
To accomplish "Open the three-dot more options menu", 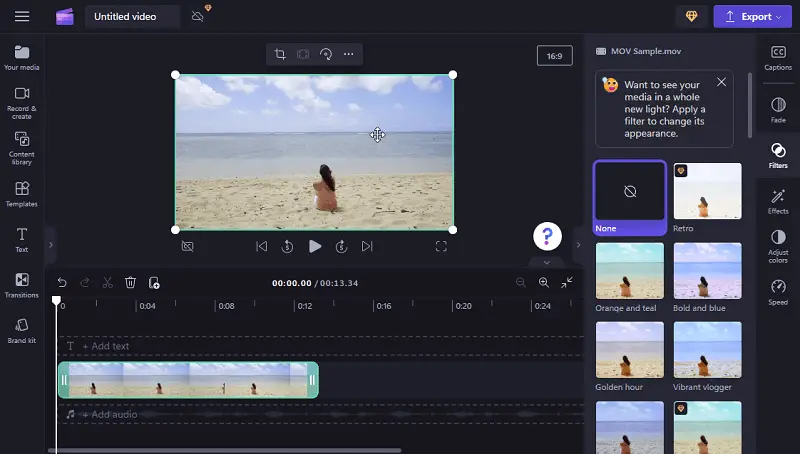I will click(x=348, y=54).
